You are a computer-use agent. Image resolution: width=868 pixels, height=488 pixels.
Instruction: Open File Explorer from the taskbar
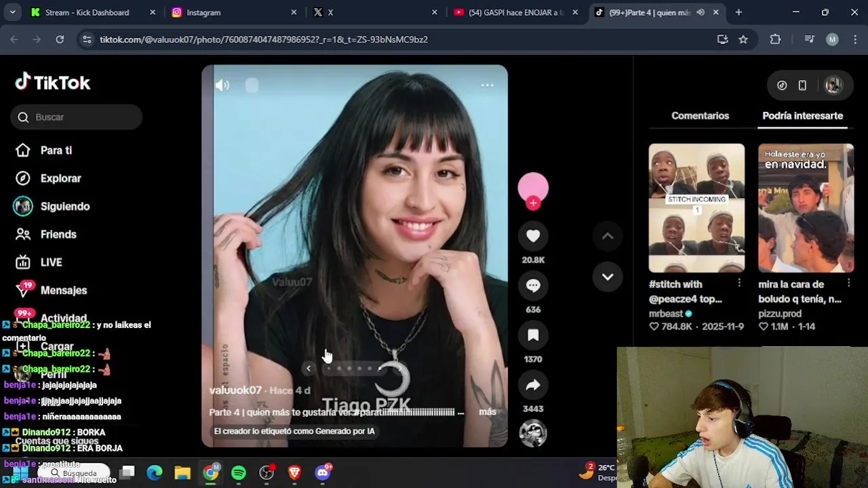[182, 472]
